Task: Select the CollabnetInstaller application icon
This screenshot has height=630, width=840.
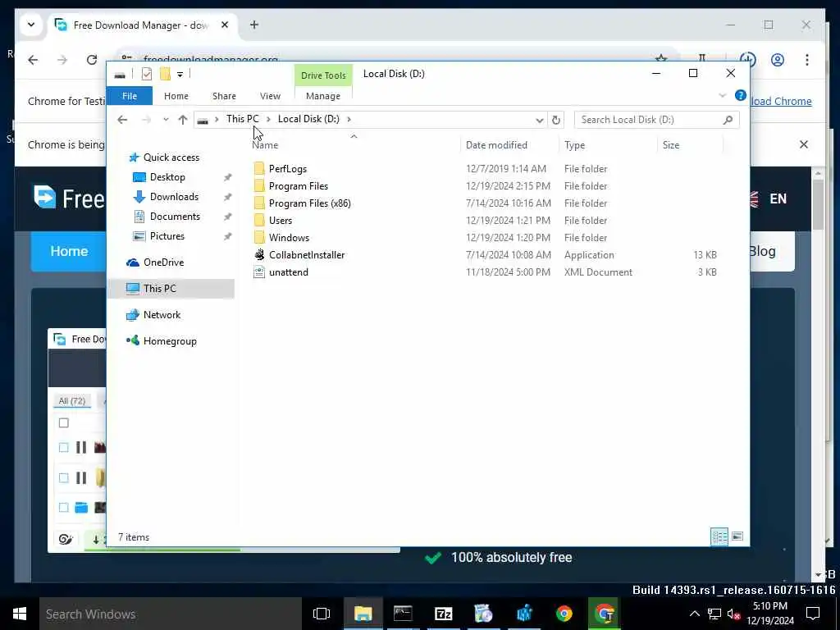Action: 259,254
